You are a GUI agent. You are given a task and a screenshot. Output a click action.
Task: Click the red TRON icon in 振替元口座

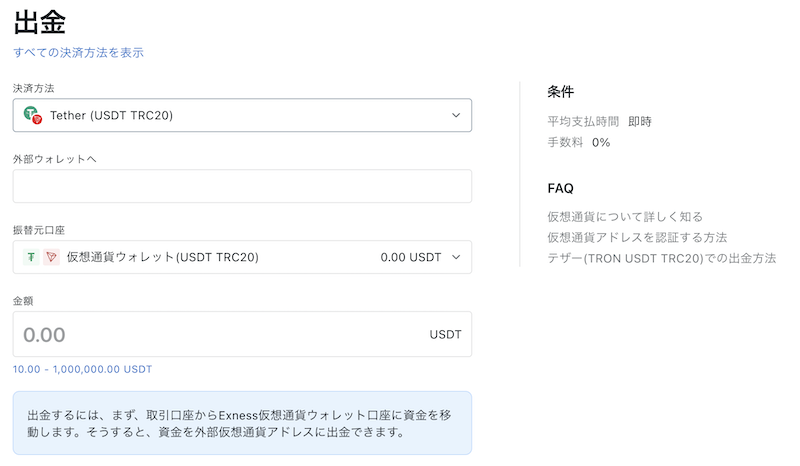tap(52, 257)
